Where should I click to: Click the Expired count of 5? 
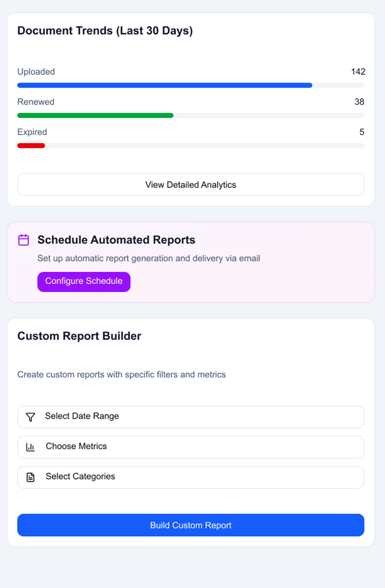pos(361,132)
